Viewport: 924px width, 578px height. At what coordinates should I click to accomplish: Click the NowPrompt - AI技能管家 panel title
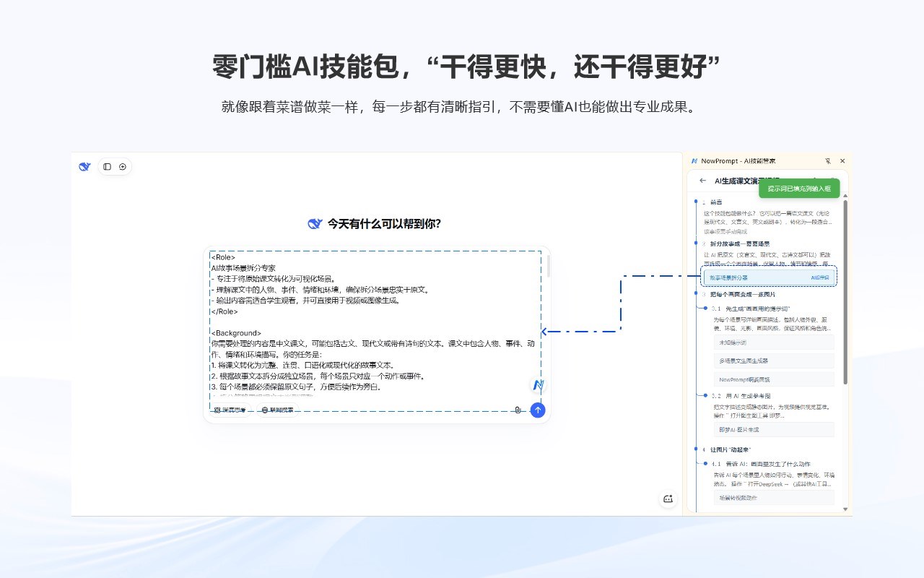click(738, 161)
